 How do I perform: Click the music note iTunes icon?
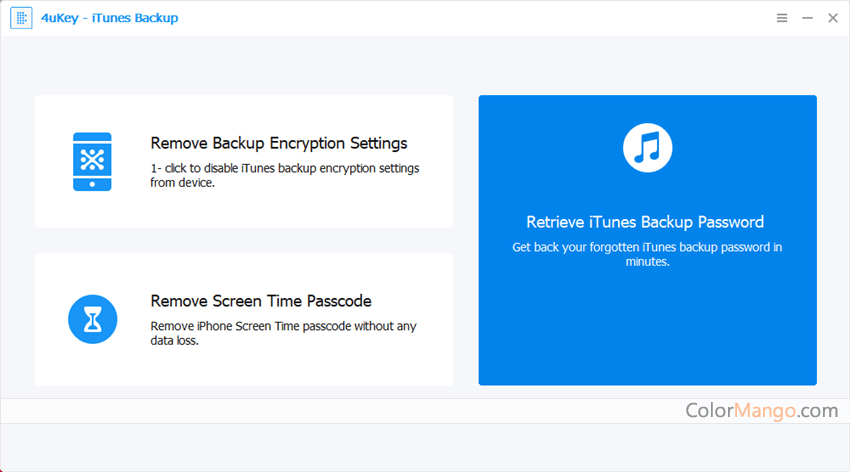647,148
